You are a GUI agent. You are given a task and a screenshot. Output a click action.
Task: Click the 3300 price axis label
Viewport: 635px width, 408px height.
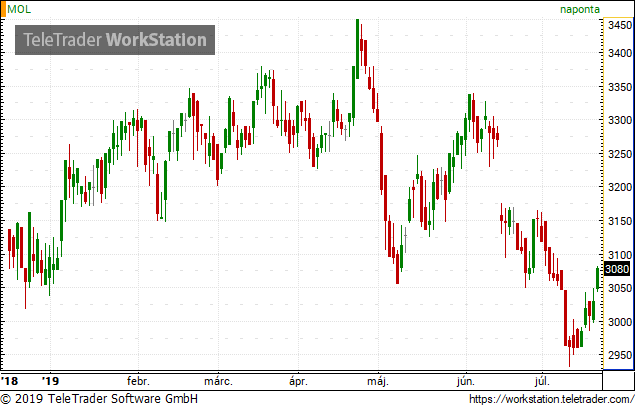[620, 120]
